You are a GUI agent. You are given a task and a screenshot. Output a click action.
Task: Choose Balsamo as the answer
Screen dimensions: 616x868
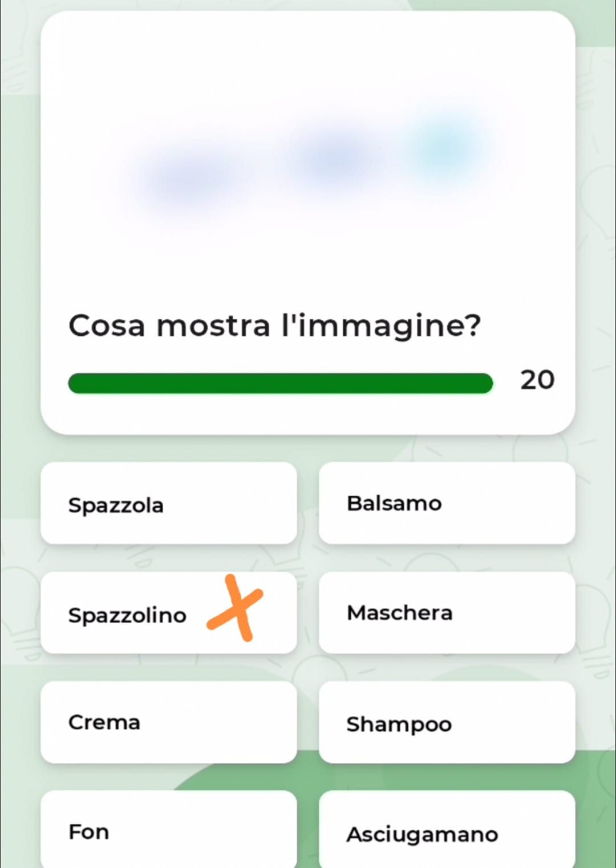(447, 503)
